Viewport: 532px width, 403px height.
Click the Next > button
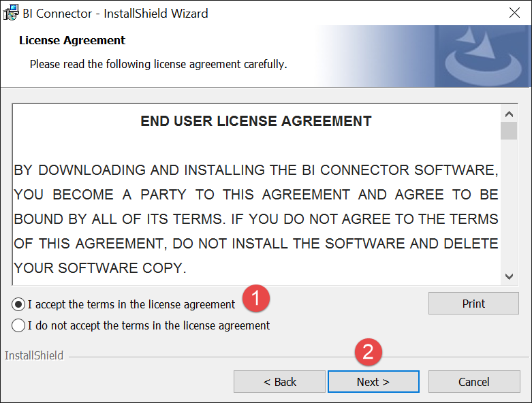[x=373, y=382]
